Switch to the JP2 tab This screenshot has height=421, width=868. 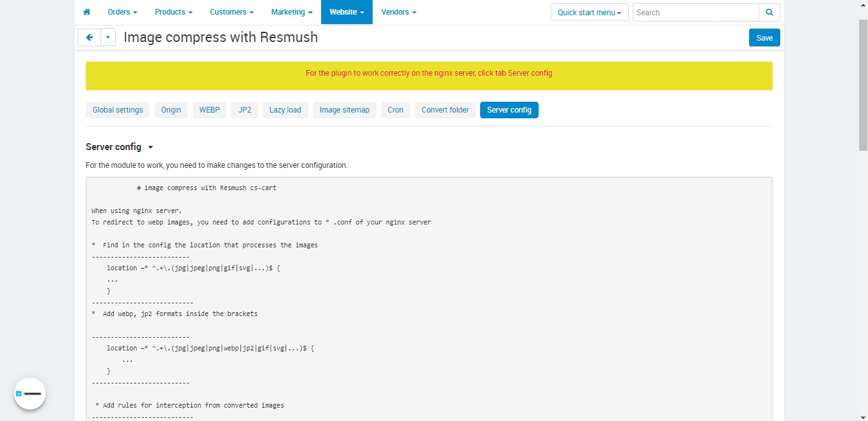(245, 110)
